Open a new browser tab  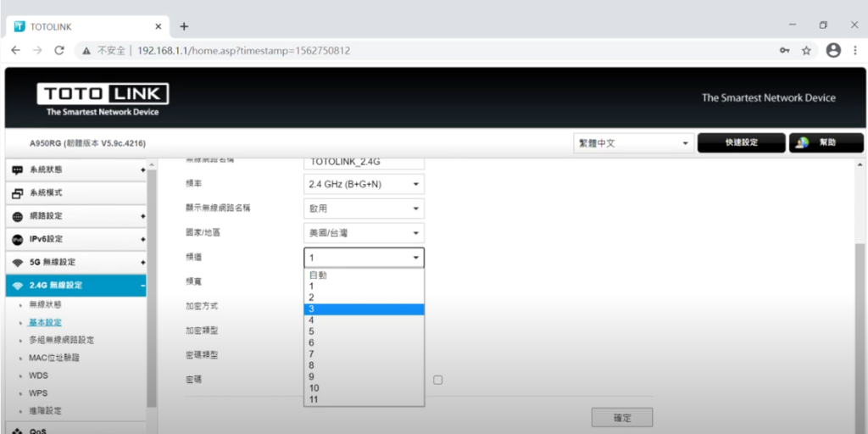coord(184,26)
